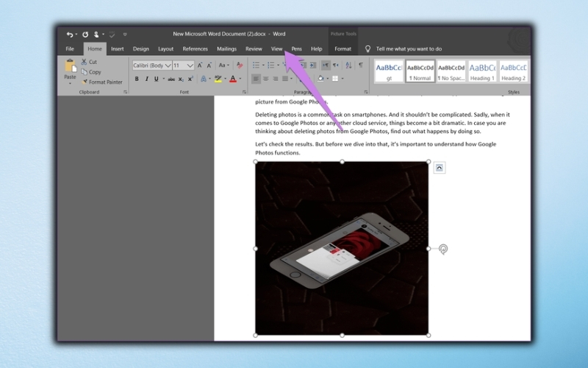Screen dimensions: 588x368
Task: Click the Redo (repeat) icon
Action: coord(85,35)
